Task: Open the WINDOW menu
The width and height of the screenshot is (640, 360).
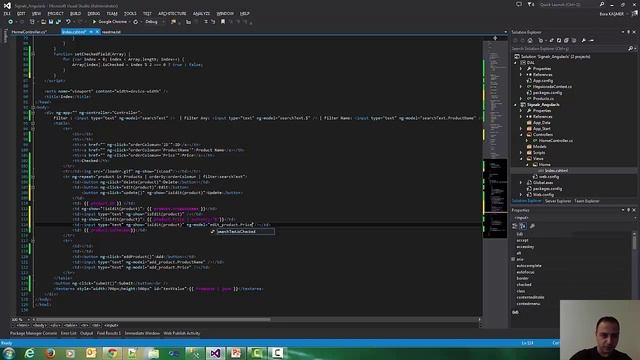Action: [225, 13]
